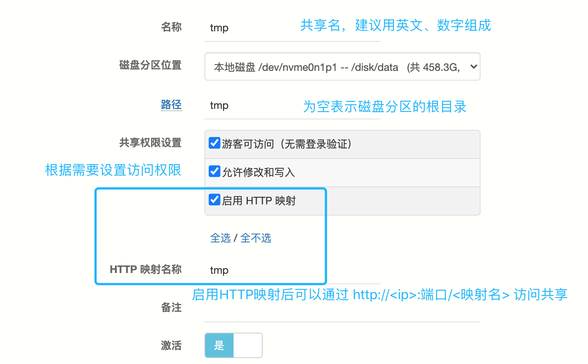Click the HTTP 映射名称 field label
The image size is (588, 364).
[x=146, y=269]
